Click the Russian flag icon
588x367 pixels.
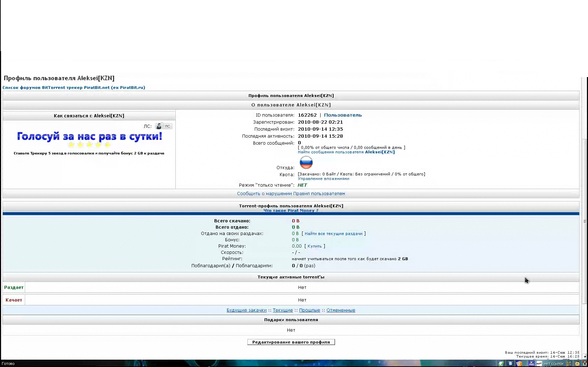click(x=306, y=163)
